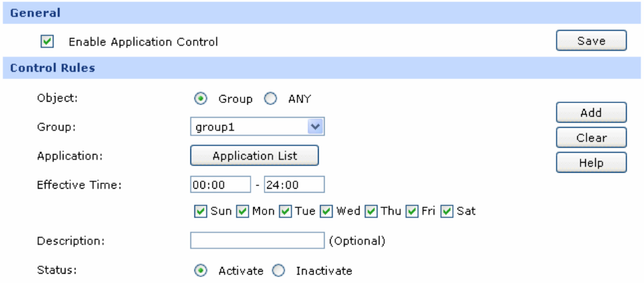
Task: Select the Group object radio button
Action: (x=200, y=99)
